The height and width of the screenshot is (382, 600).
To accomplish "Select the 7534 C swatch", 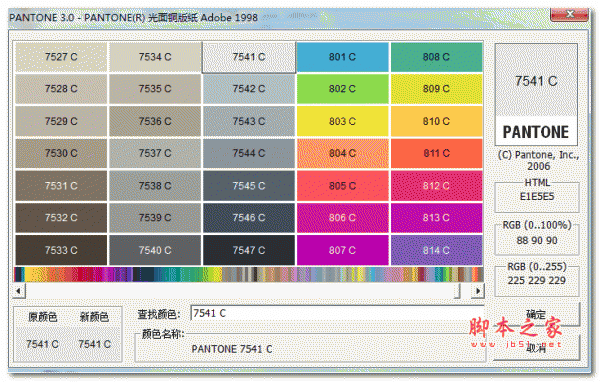I will coord(155,57).
